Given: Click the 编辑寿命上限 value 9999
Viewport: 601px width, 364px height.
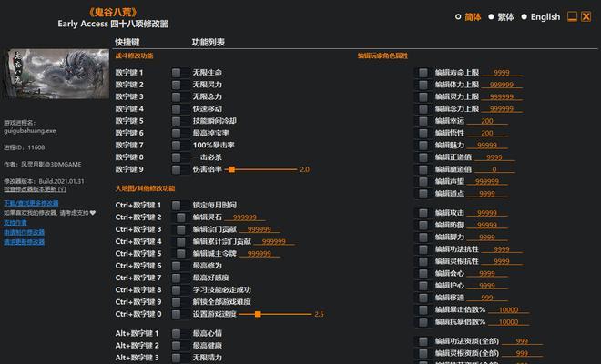Looking at the screenshot, I should click(502, 73).
